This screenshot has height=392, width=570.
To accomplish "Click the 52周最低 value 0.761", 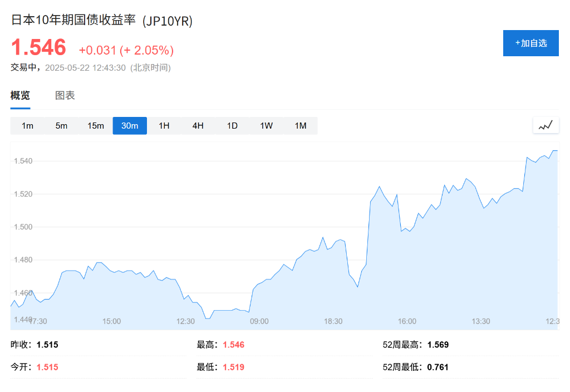I will pos(438,367).
